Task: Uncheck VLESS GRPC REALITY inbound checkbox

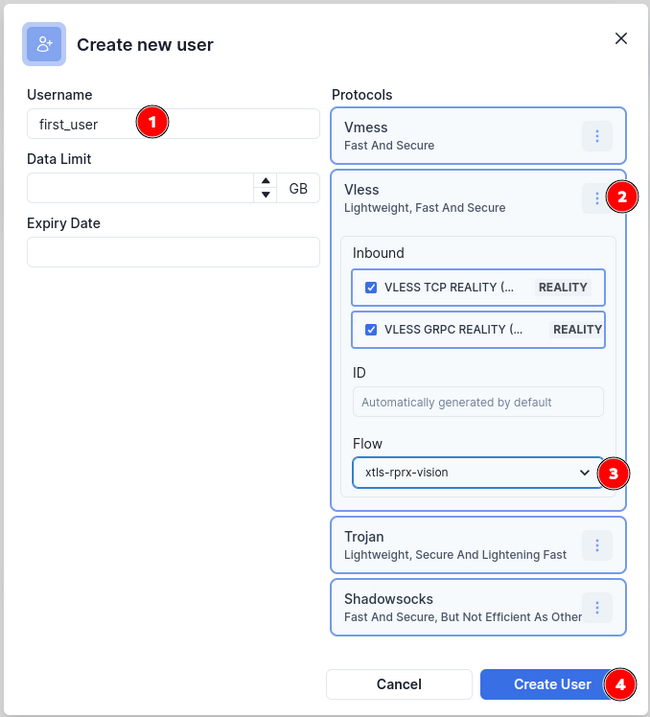Action: pos(371,329)
